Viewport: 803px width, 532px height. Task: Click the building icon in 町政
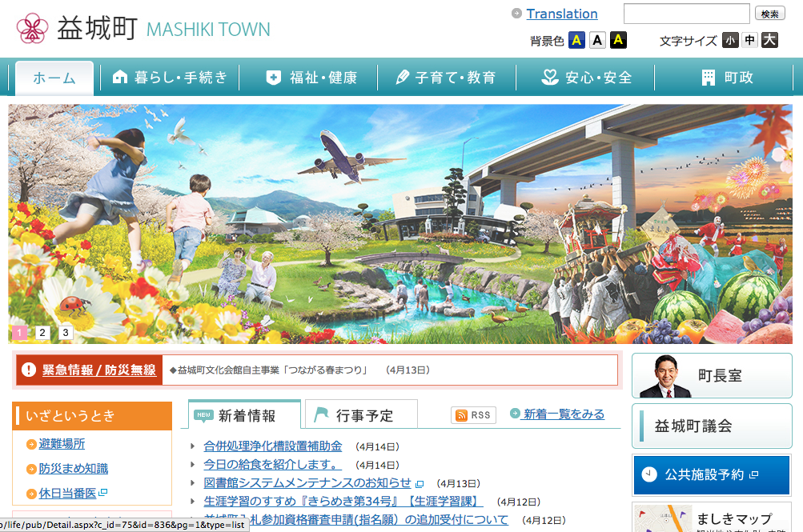(709, 78)
